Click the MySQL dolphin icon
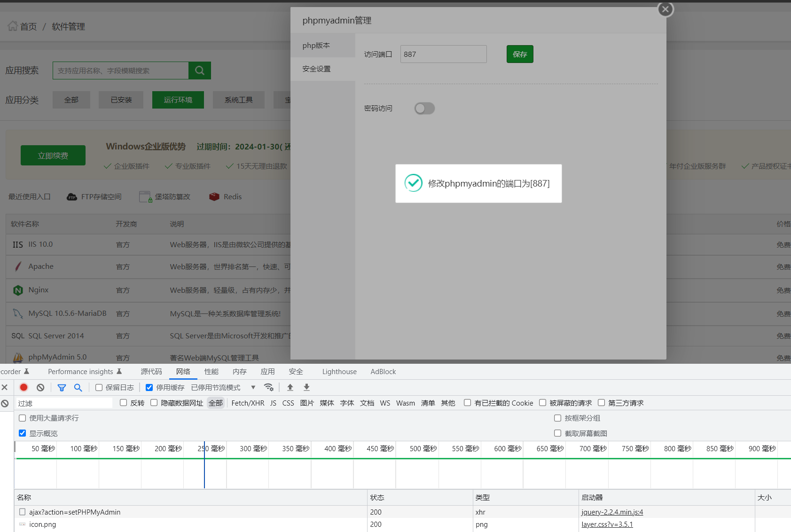 [x=18, y=313]
